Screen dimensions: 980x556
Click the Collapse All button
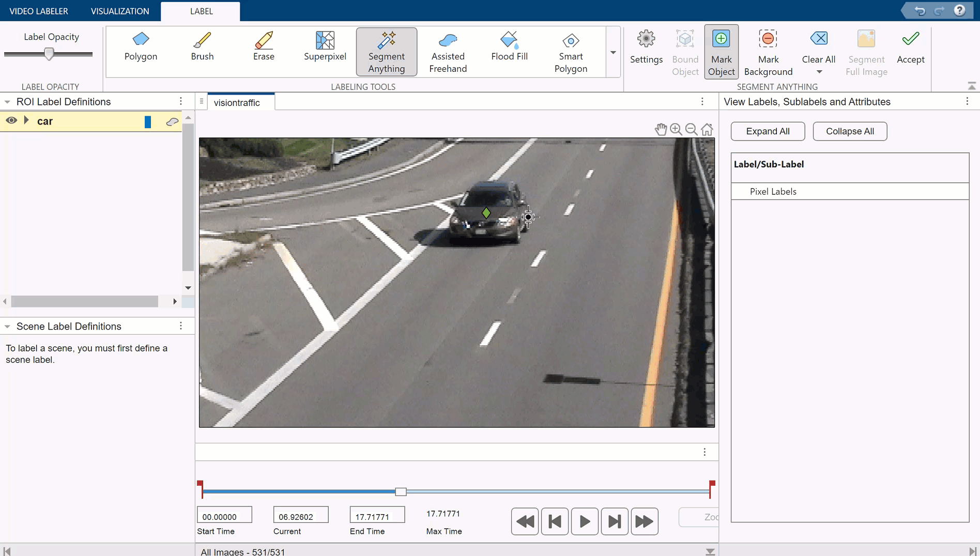point(850,131)
